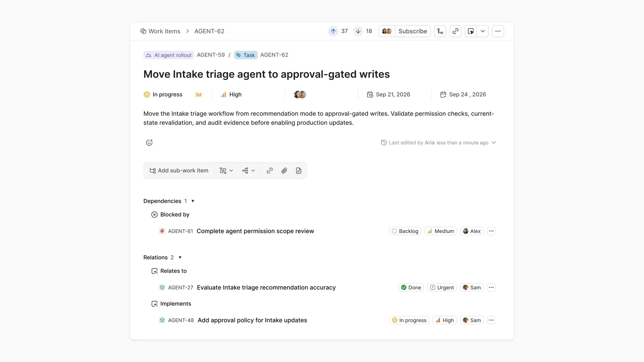644x362 pixels.
Task: Click Done status on AGENT-27
Action: (x=411, y=288)
